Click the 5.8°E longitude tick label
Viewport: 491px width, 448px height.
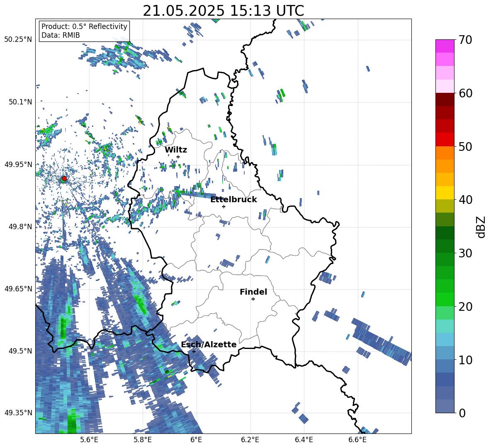point(143,440)
